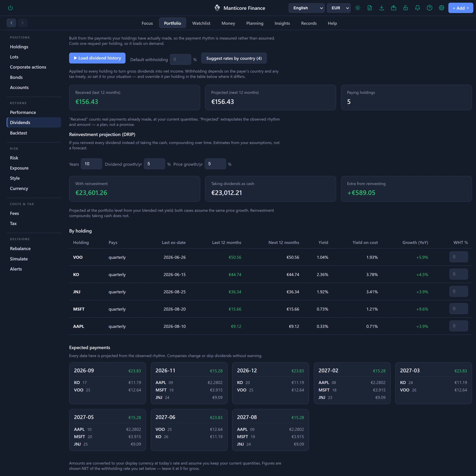Open Tax in the sidebar

34,223
